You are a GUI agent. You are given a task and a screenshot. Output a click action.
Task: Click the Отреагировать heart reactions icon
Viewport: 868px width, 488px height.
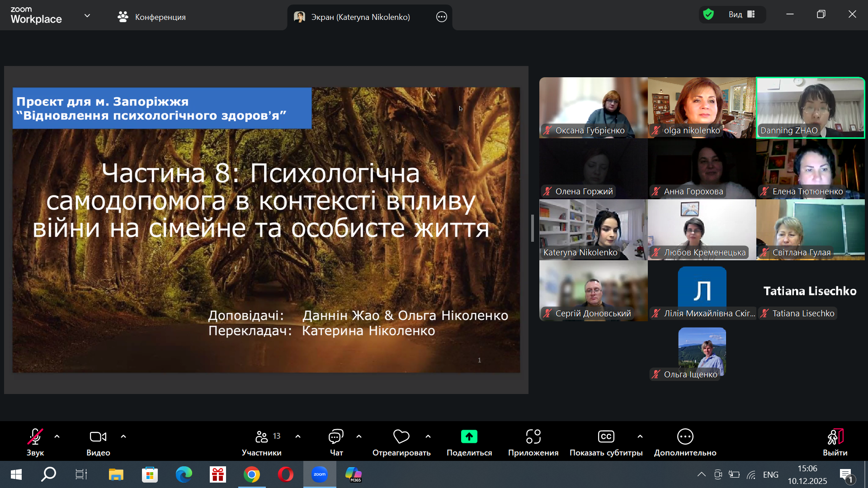(401, 436)
